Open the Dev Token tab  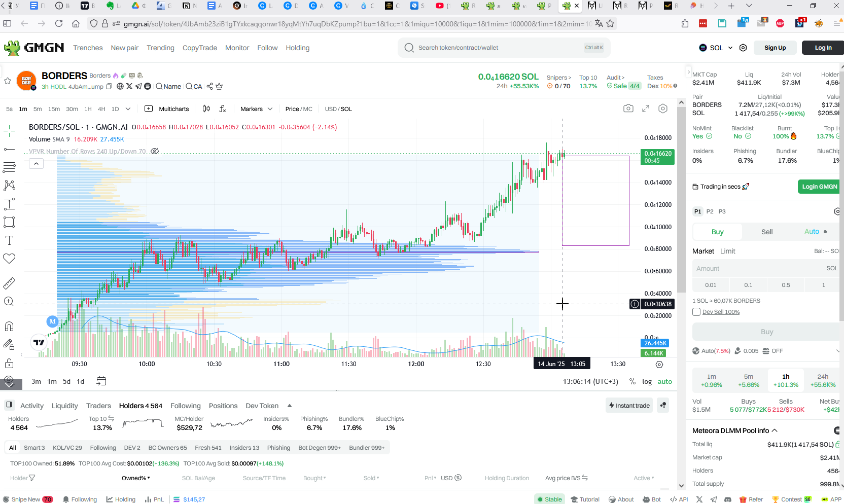click(x=262, y=406)
